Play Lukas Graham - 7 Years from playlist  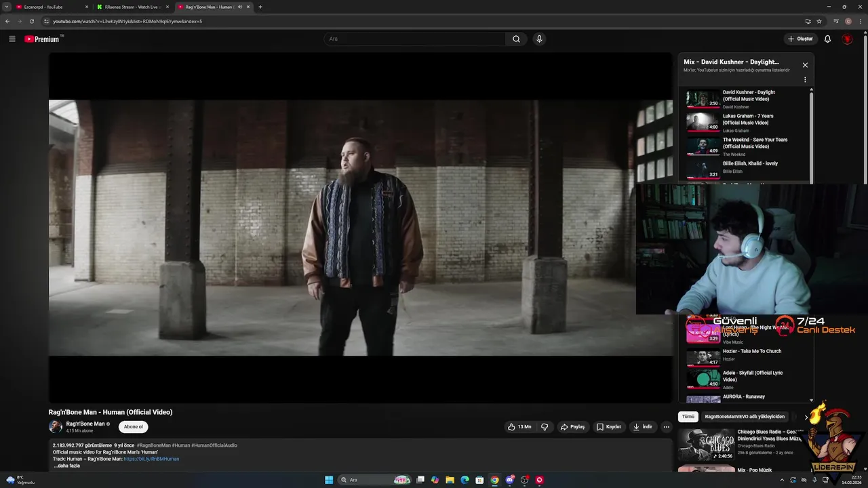pos(745,123)
